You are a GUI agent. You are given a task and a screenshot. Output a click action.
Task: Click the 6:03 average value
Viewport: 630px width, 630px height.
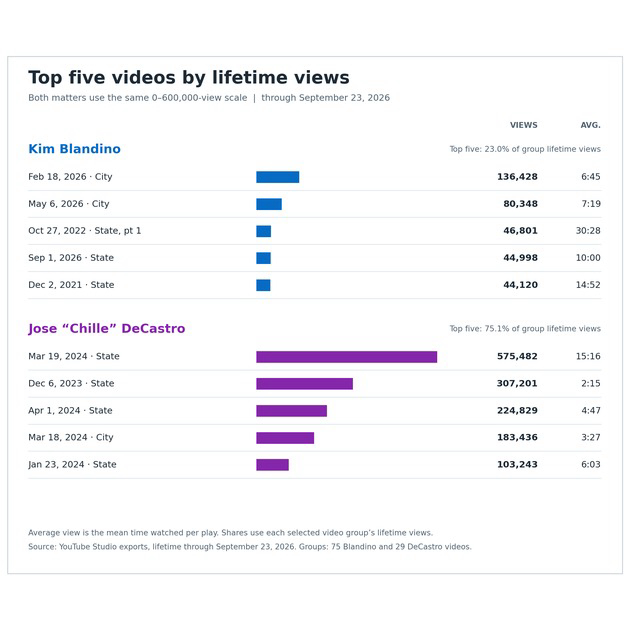(591, 464)
